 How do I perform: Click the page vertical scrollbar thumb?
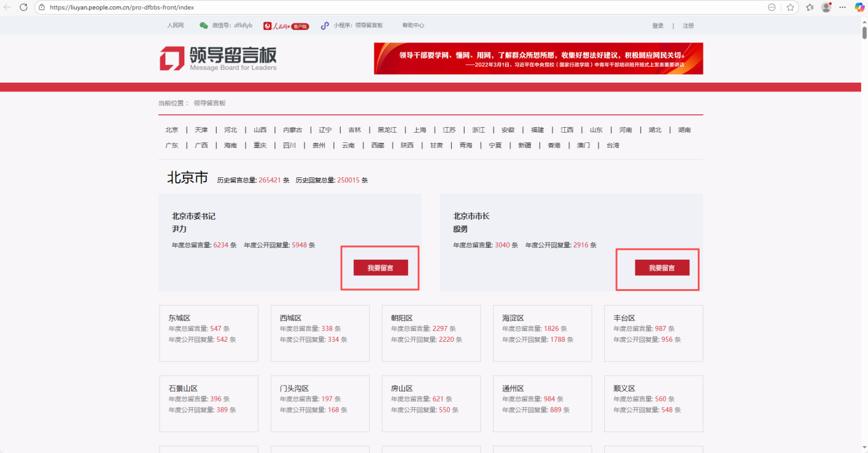864,32
